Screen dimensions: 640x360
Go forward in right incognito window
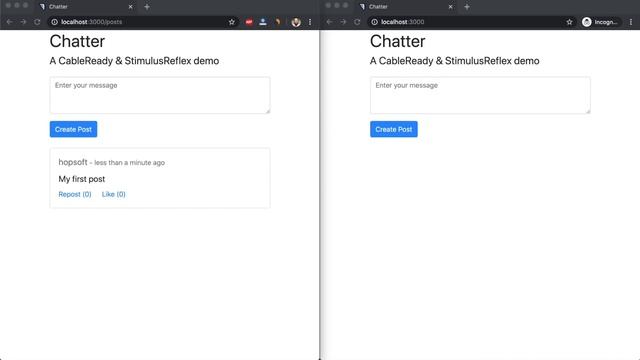[x=343, y=22]
